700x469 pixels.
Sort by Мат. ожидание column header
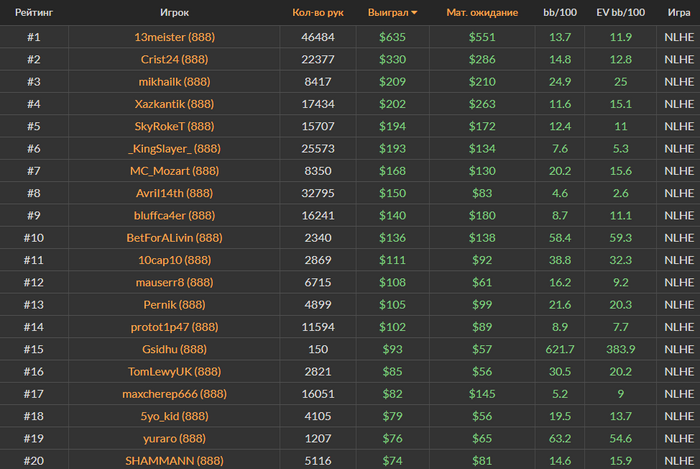click(482, 12)
